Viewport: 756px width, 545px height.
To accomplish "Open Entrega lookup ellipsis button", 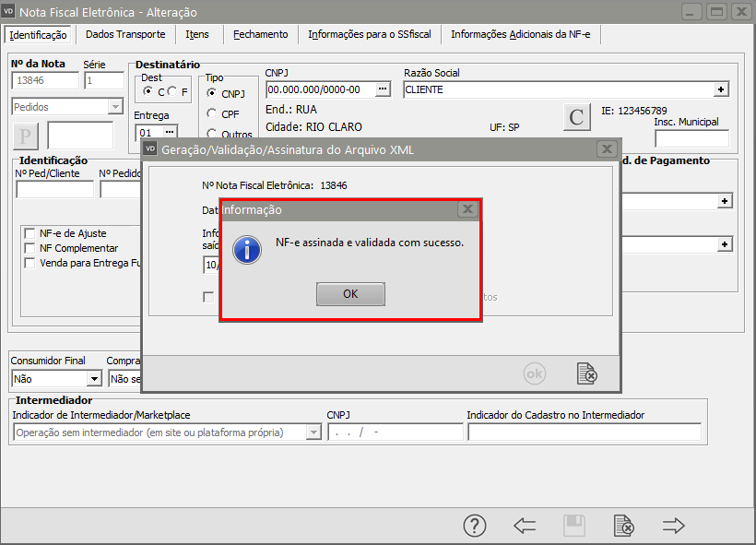I will click(x=170, y=132).
